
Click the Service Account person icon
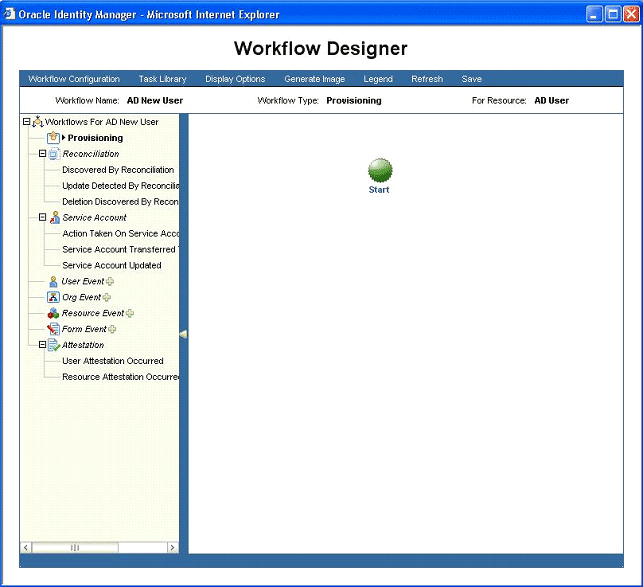tap(55, 217)
